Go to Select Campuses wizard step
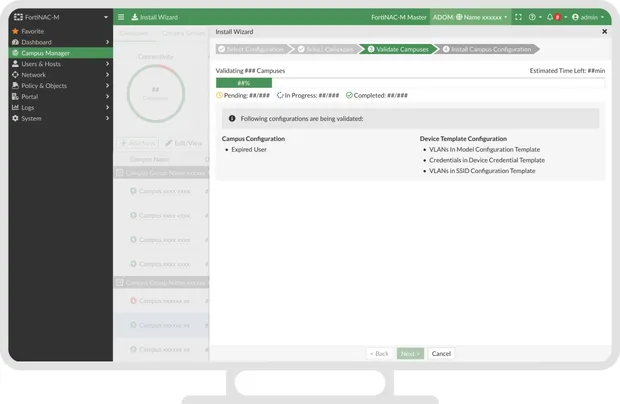The height and width of the screenshot is (404, 620). 326,49
